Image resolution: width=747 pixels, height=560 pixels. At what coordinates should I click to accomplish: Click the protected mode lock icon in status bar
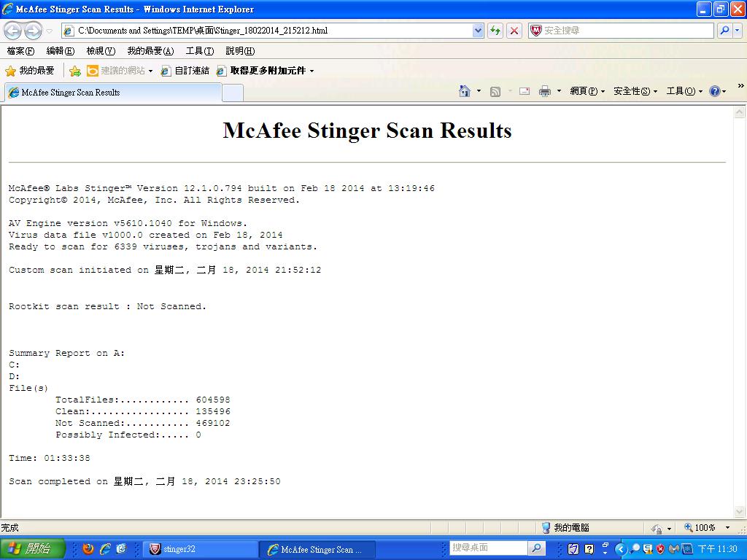(x=657, y=528)
